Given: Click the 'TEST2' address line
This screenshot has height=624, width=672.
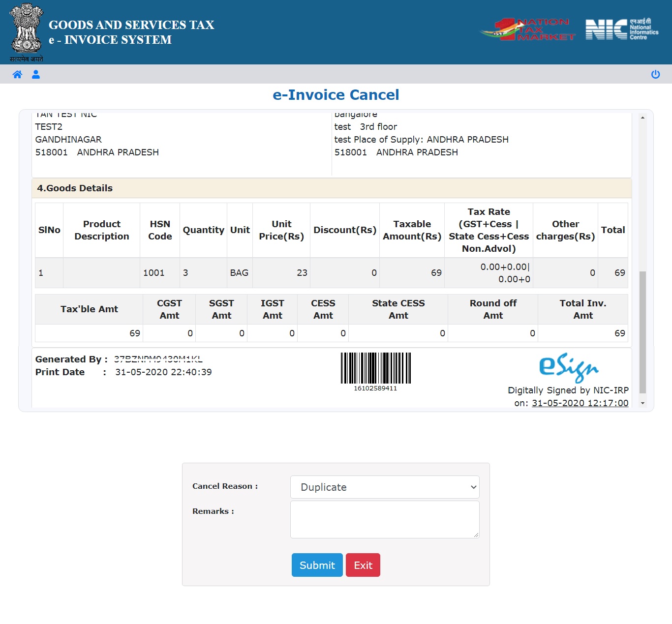Looking at the screenshot, I should pos(49,127).
